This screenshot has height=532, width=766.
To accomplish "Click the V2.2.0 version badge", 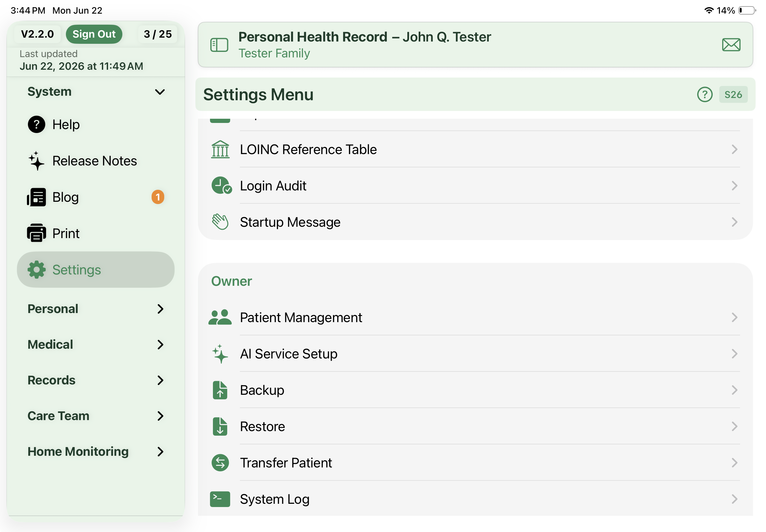I will click(x=37, y=34).
